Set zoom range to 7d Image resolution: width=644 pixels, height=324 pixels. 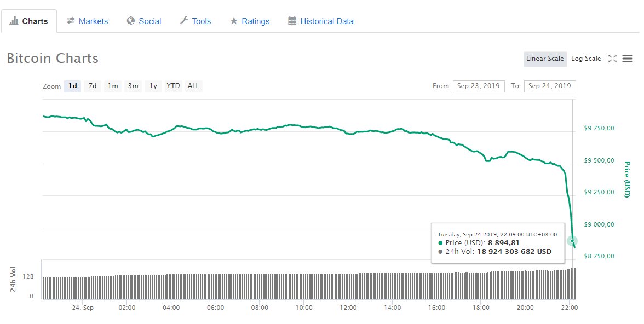[x=93, y=86]
